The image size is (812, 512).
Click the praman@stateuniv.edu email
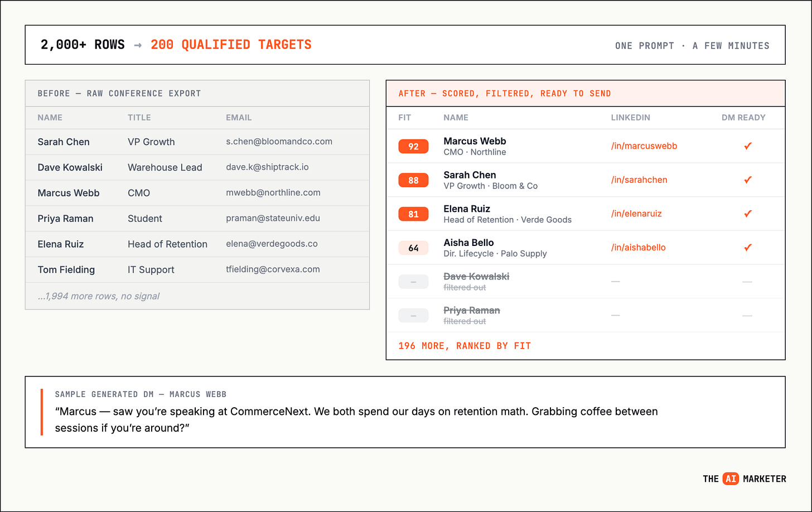tap(273, 219)
